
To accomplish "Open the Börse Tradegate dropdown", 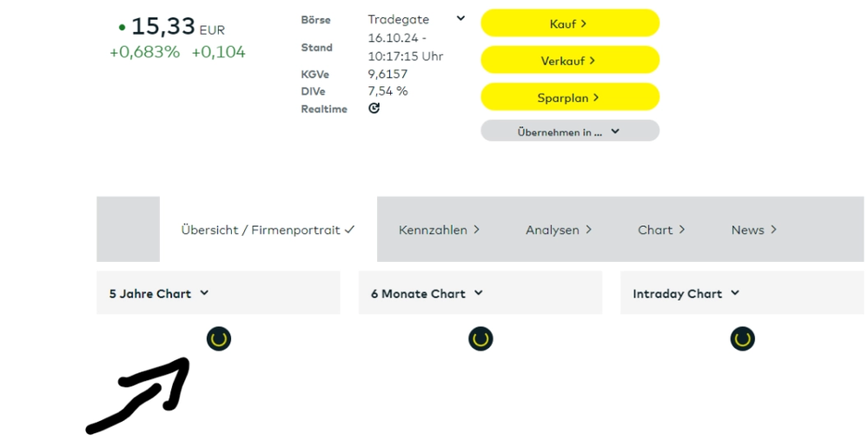I will (460, 19).
